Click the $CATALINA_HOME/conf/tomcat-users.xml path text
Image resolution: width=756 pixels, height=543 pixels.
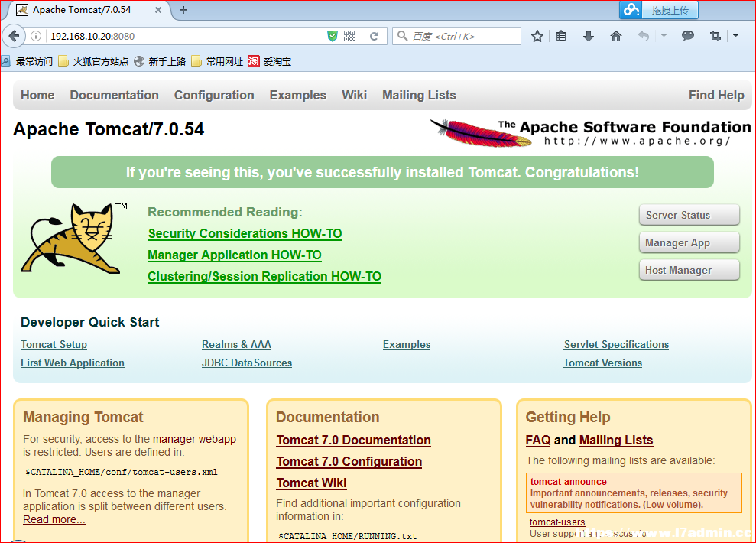click(122, 472)
